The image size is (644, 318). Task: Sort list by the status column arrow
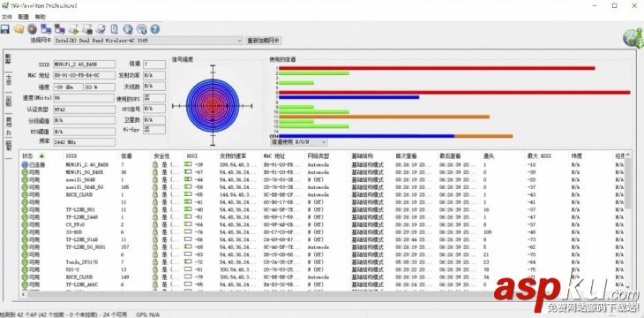pyautogui.click(x=41, y=156)
